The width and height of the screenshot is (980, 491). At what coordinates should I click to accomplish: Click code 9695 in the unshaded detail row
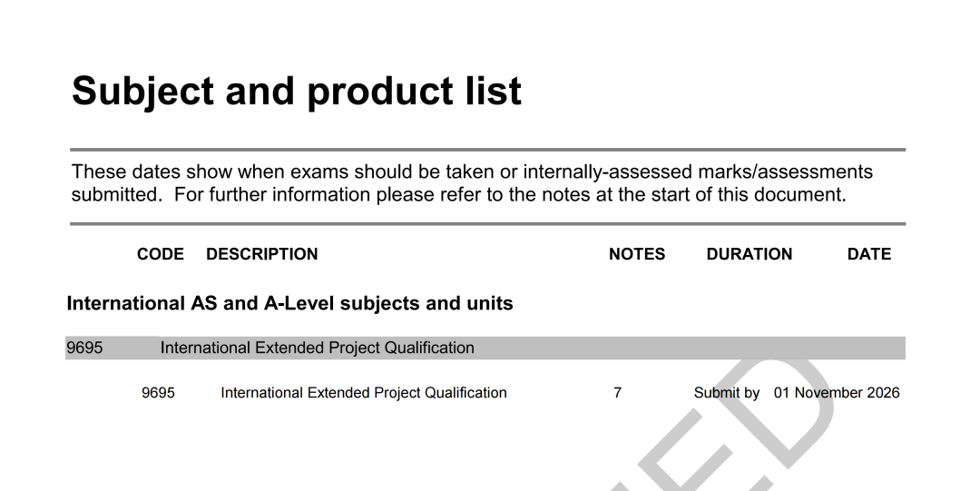click(158, 393)
